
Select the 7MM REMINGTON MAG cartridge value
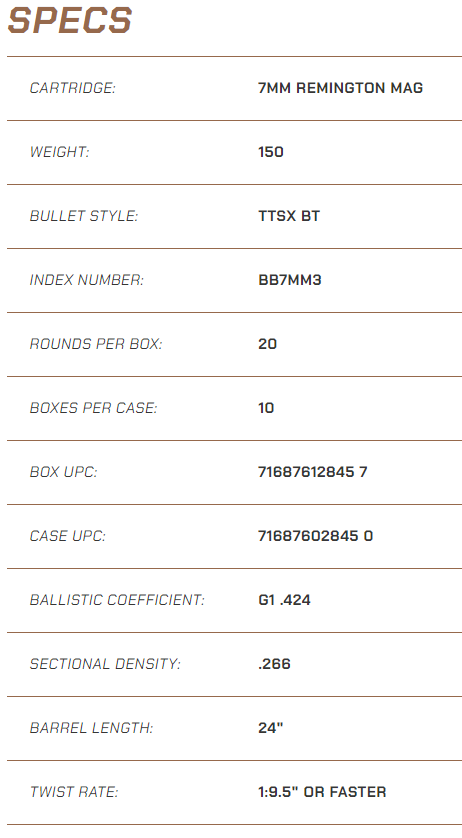click(x=340, y=88)
